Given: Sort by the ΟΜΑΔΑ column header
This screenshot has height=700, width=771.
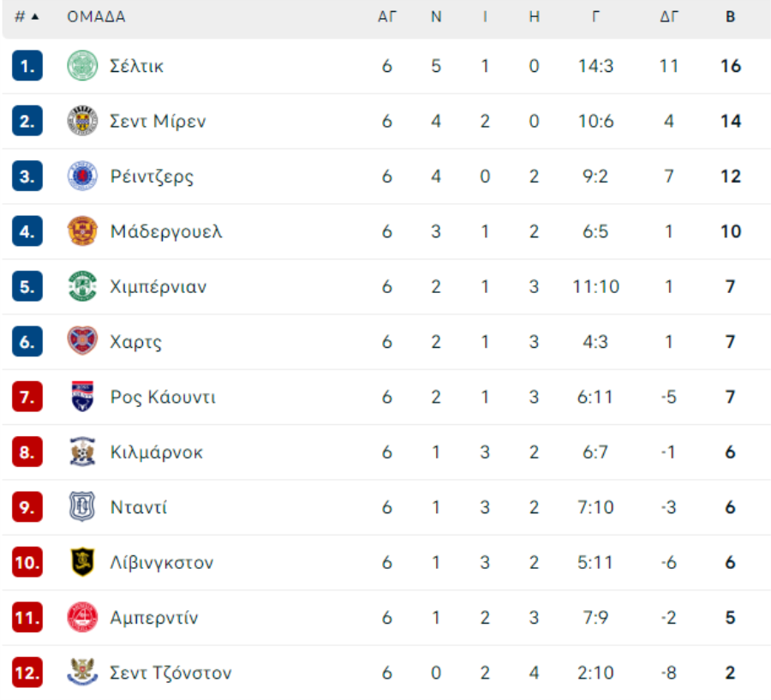Looking at the screenshot, I should 96,17.
